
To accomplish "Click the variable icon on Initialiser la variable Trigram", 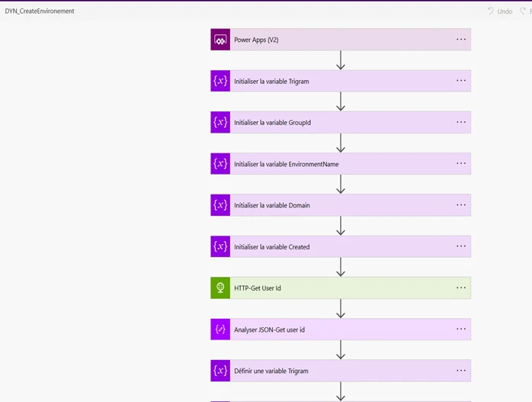I will coord(220,81).
